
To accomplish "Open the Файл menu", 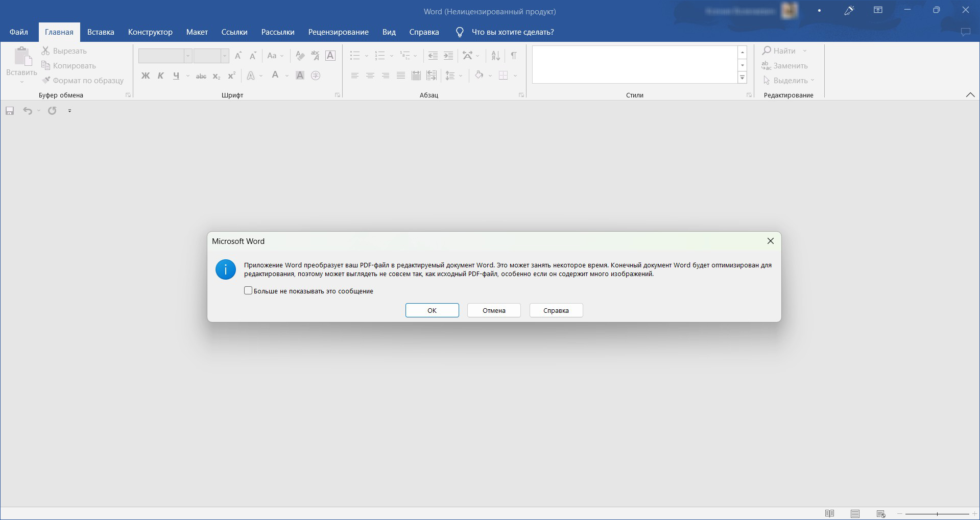I will tap(19, 32).
